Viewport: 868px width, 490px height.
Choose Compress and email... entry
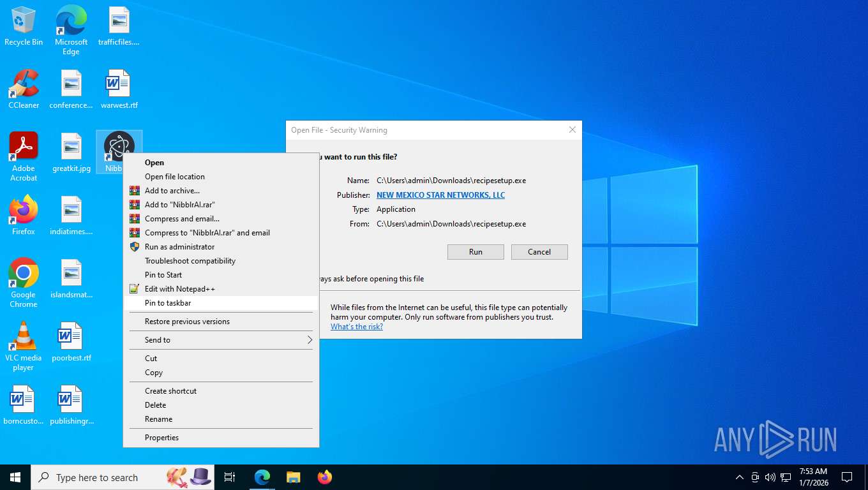tap(221, 219)
